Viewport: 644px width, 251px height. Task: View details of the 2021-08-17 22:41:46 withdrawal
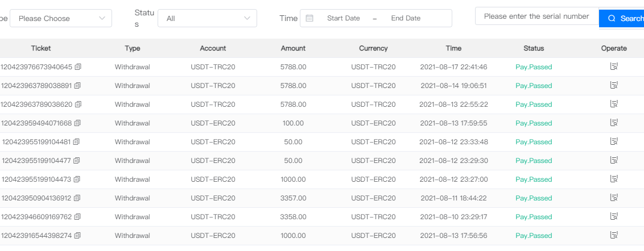click(614, 66)
